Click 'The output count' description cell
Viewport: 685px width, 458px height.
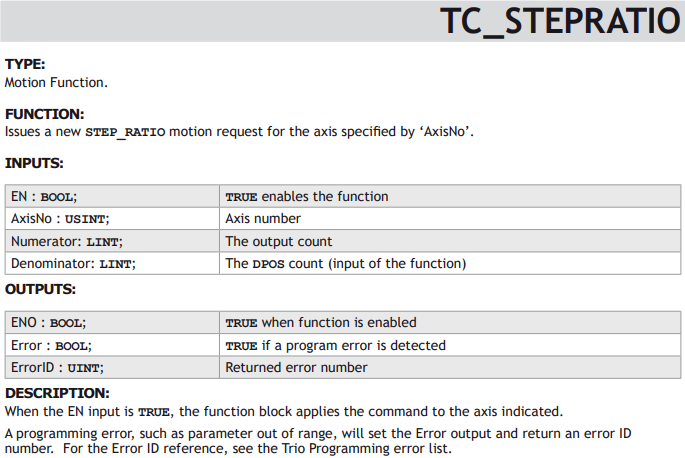[450, 241]
